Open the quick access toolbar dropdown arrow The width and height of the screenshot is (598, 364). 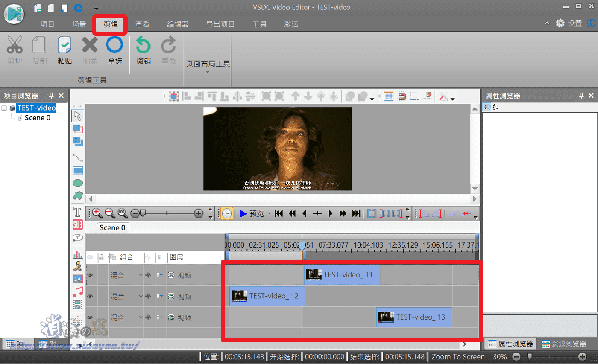pos(96,8)
